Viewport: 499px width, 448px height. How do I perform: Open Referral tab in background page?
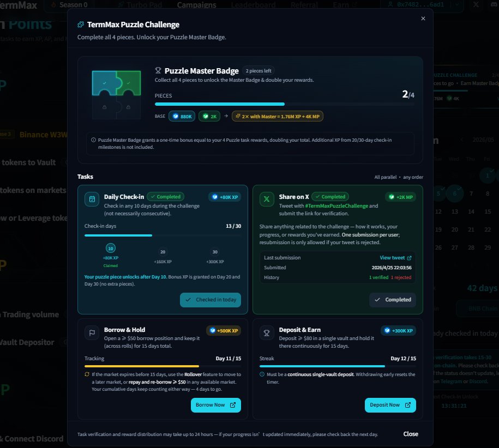(x=304, y=5)
